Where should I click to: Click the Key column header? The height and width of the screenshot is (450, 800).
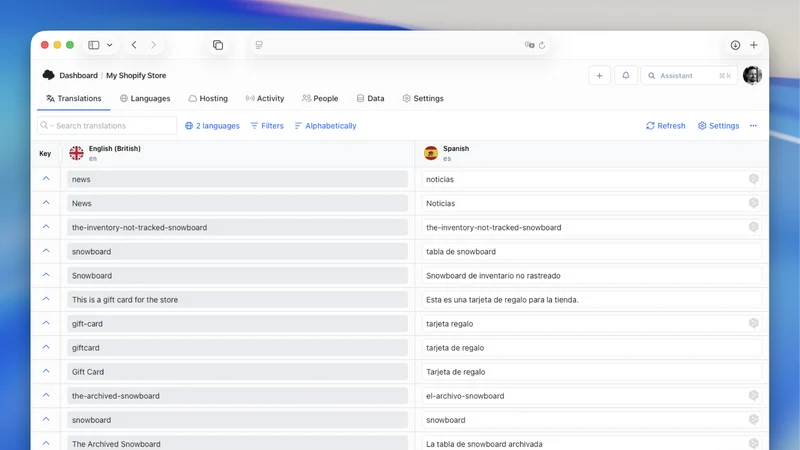[45, 154]
